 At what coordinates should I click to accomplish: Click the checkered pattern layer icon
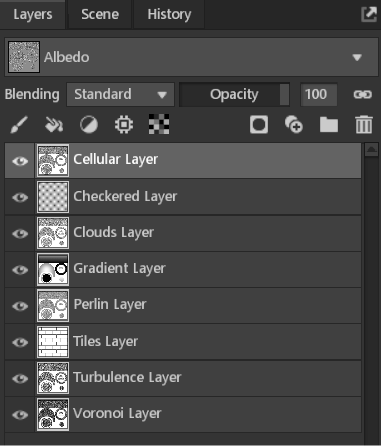coord(159,124)
